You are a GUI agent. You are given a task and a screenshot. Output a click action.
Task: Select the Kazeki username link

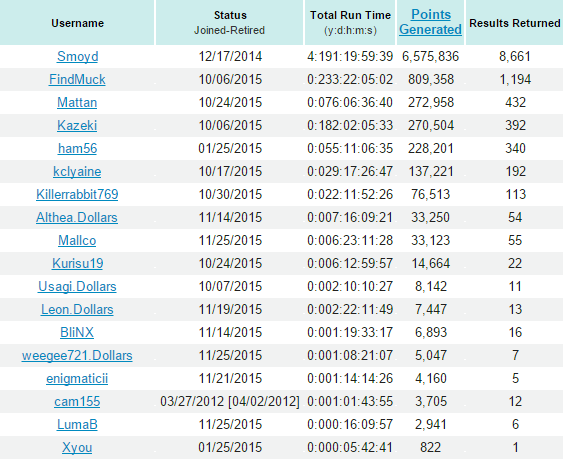(77, 125)
